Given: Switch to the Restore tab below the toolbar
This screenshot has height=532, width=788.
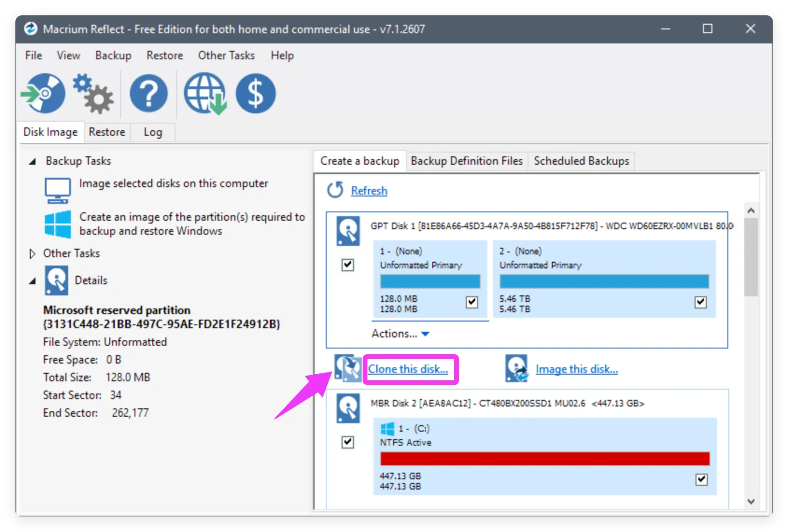Looking at the screenshot, I should coord(107,132).
